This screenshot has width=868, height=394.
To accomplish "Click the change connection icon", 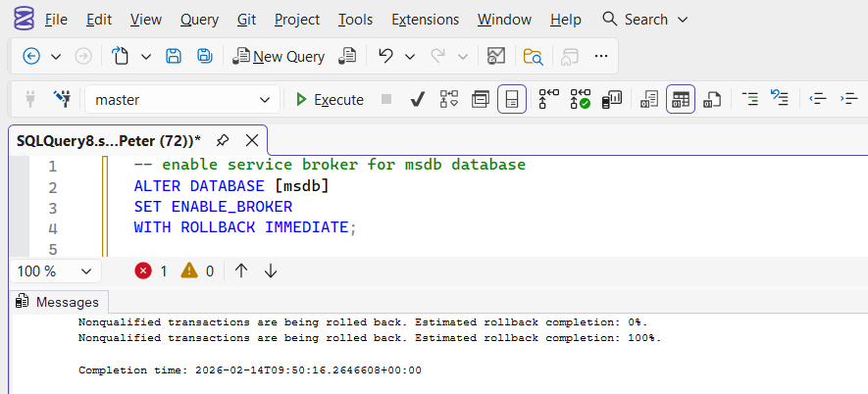I will [62, 100].
